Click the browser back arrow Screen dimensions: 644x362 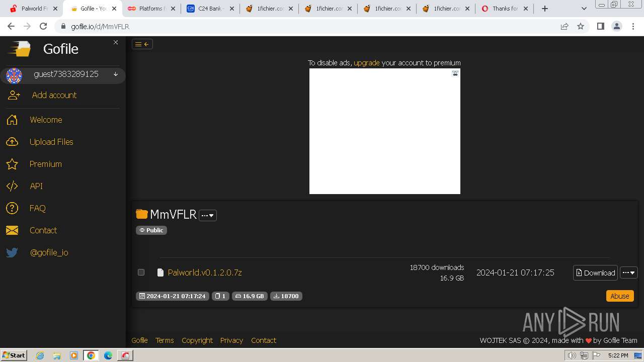click(x=11, y=26)
